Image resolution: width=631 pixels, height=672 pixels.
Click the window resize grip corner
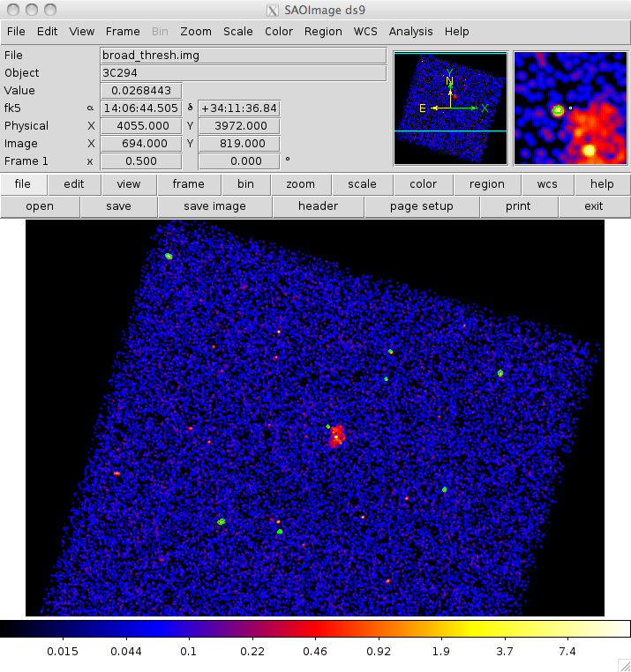click(623, 664)
